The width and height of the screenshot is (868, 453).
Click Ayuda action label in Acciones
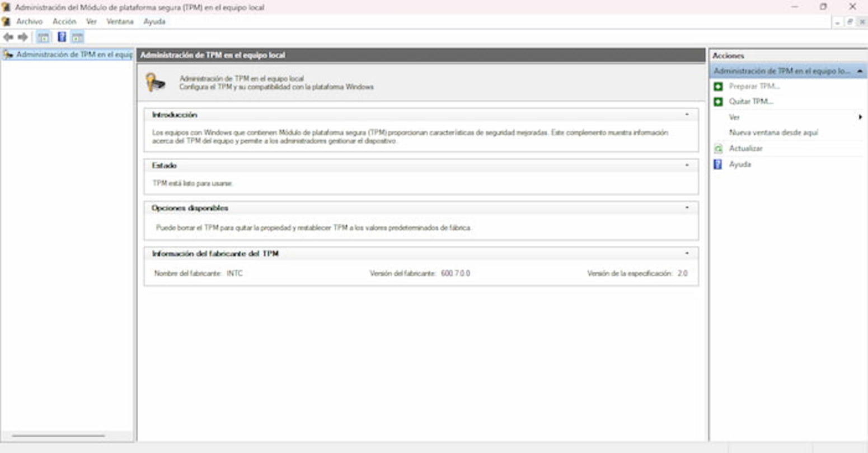click(740, 164)
